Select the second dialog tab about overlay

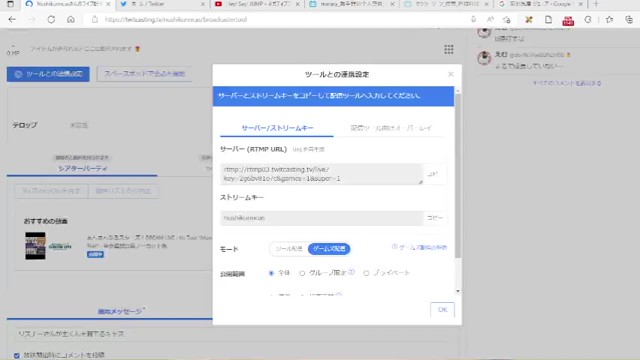click(x=391, y=128)
